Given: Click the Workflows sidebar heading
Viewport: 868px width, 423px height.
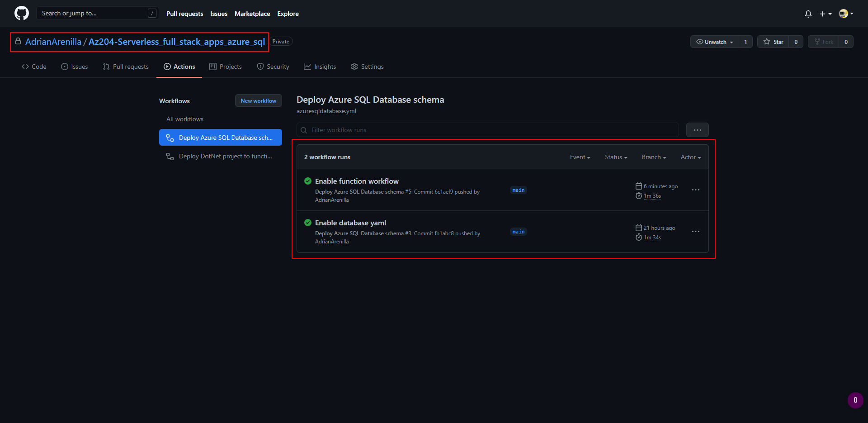Looking at the screenshot, I should tap(175, 101).
